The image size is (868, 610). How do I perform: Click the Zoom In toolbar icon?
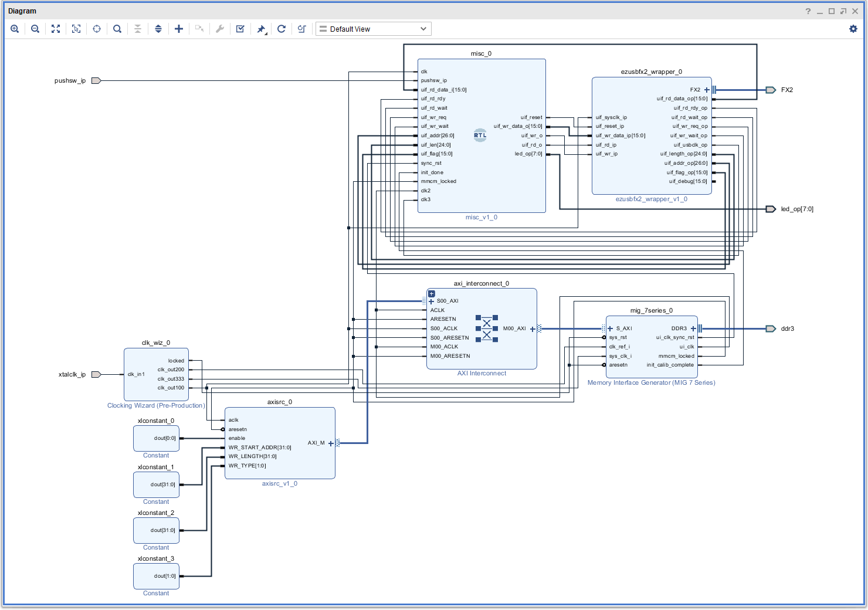pyautogui.click(x=15, y=29)
